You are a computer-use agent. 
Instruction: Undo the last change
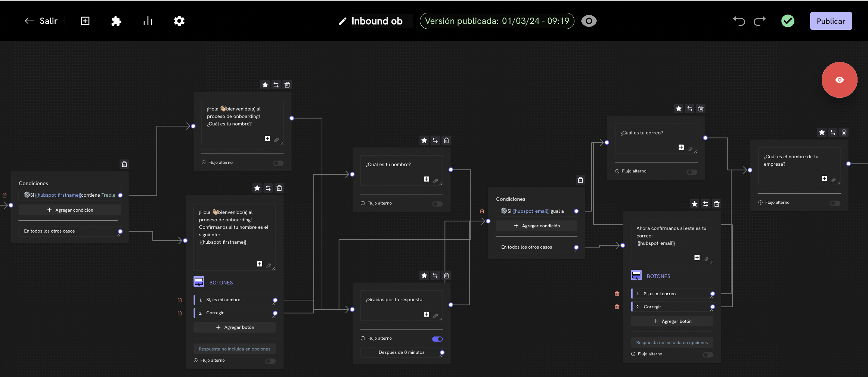[739, 21]
